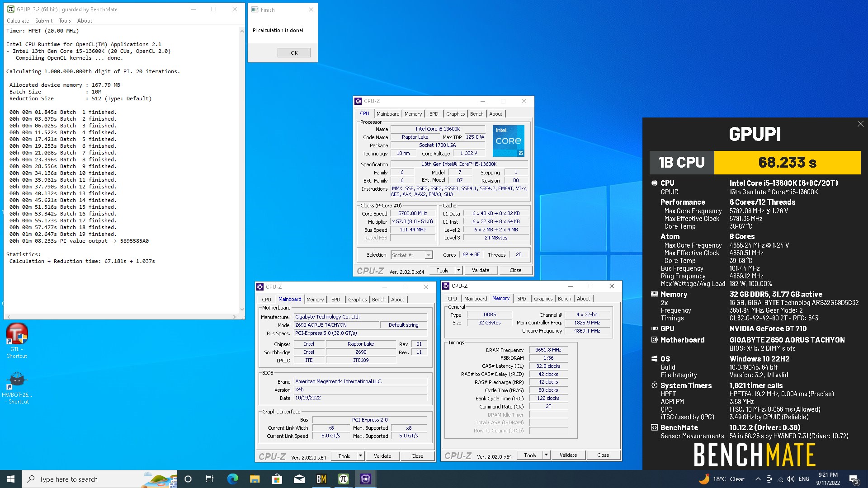Click the GPUPI horizontal scrollbar right arrow
Screen dimensions: 868x488
pos(234,317)
